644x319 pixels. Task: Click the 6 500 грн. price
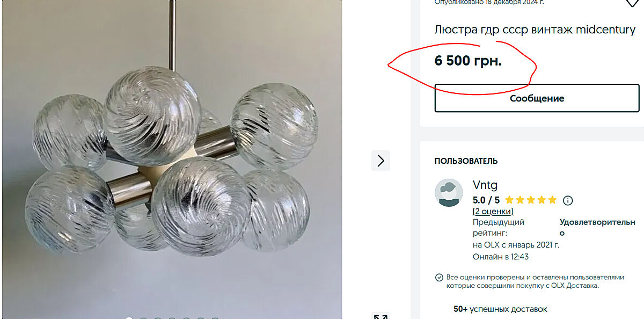click(468, 61)
